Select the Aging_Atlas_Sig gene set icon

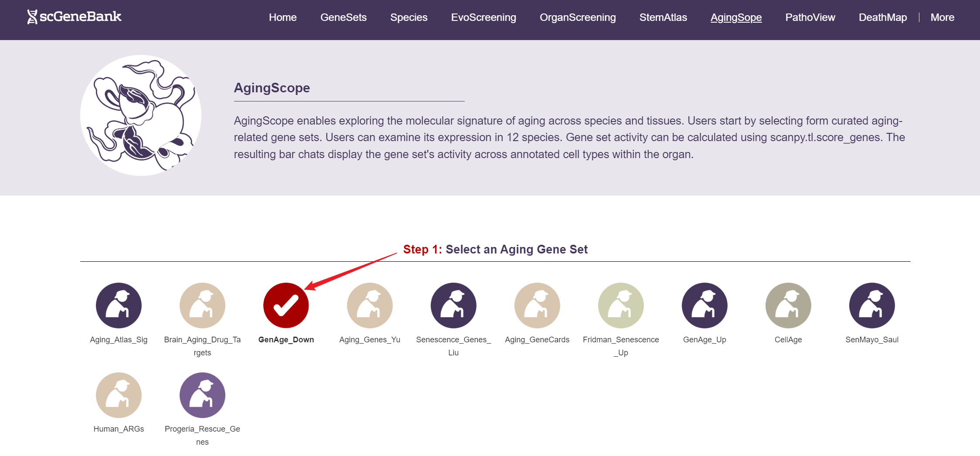[119, 305]
